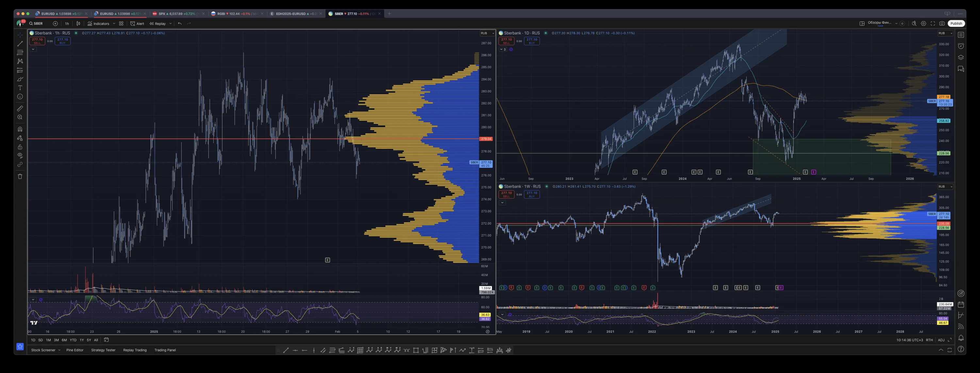Open the chart patterns tool group
The image size is (980, 373).
[x=20, y=61]
